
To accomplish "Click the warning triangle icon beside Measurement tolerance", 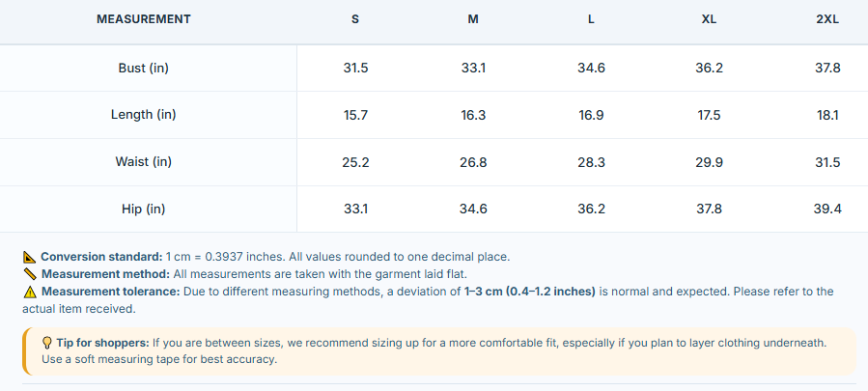I will [30, 292].
